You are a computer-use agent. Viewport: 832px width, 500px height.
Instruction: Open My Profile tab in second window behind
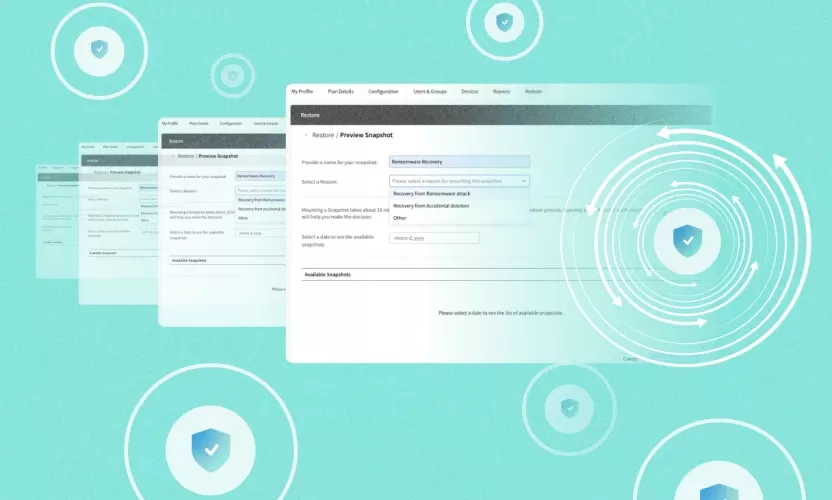pos(169,123)
